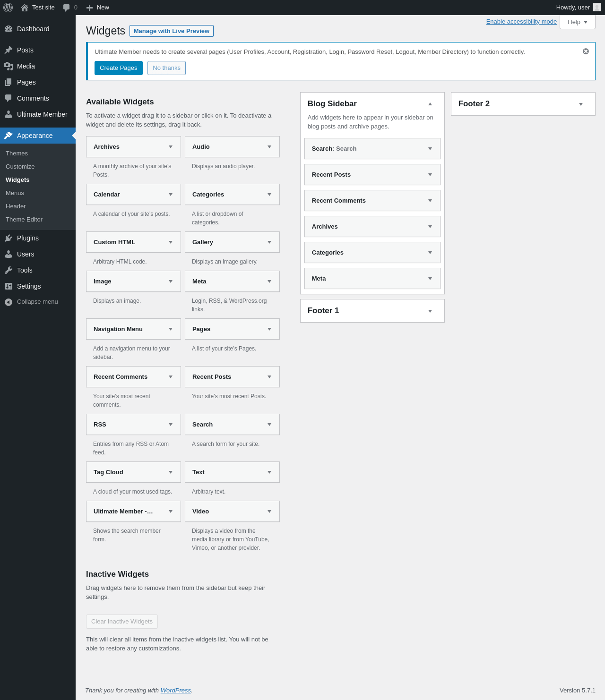Open the Theme Editor submenu item
This screenshot has width=605, height=700.
(24, 220)
